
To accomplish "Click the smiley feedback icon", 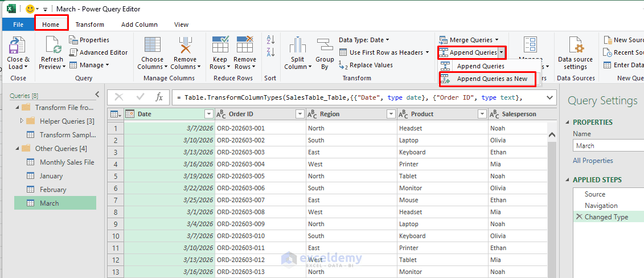I will tap(30, 9).
